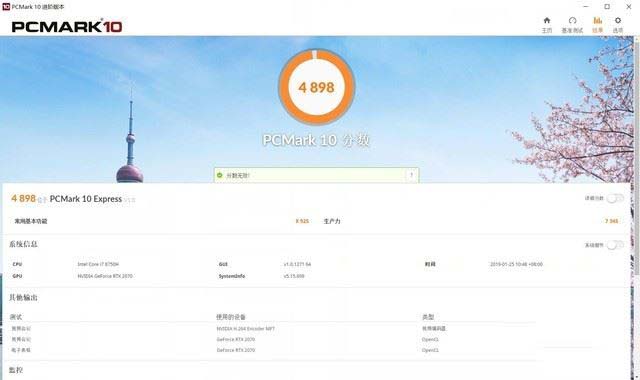The width and height of the screenshot is (640, 380).
Task: Select the Essentials score 9 925
Action: pyautogui.click(x=302, y=221)
